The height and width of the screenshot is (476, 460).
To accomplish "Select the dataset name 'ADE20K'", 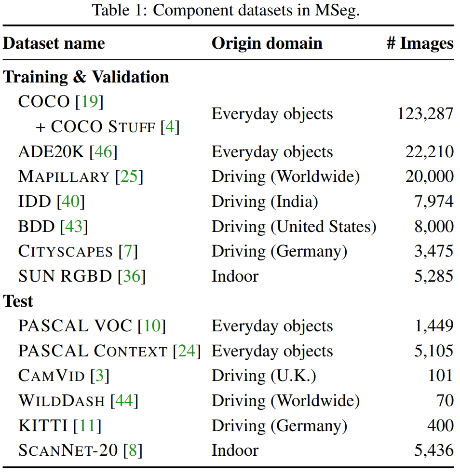I will click(x=51, y=151).
